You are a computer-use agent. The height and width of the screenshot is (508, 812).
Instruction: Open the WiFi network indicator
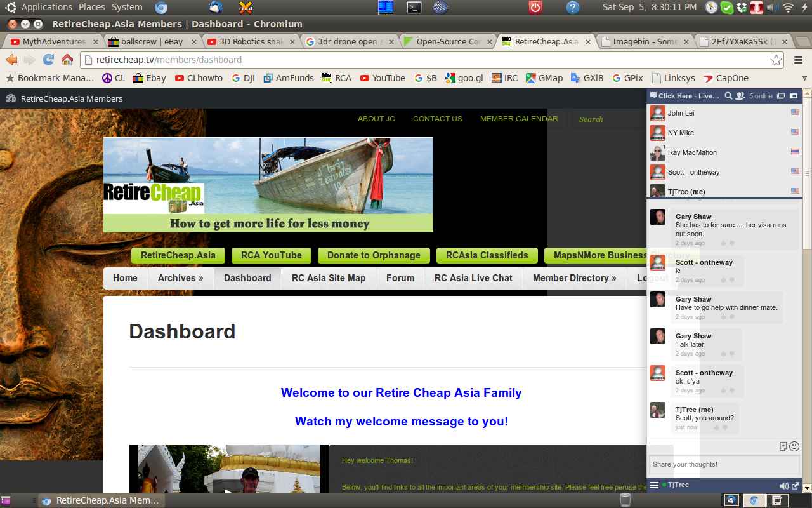(788, 8)
